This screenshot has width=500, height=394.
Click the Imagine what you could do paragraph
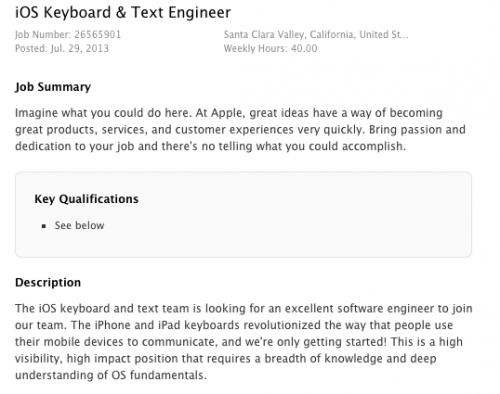[x=240, y=130]
